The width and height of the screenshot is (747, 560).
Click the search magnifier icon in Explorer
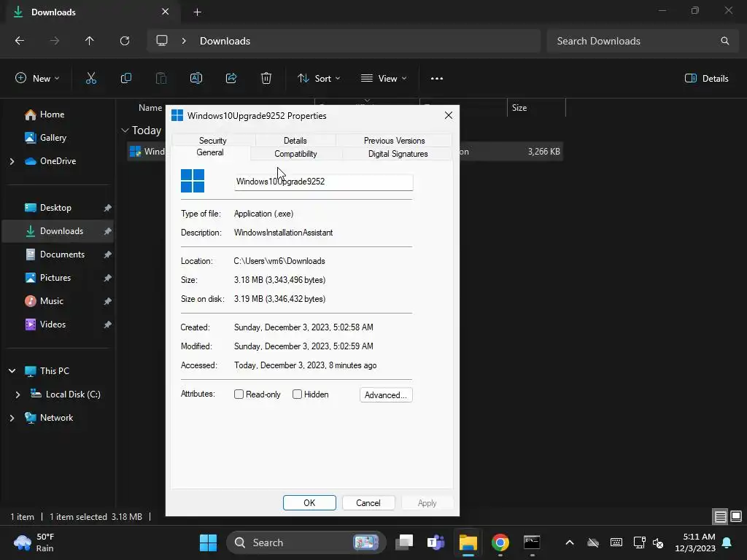[724, 41]
